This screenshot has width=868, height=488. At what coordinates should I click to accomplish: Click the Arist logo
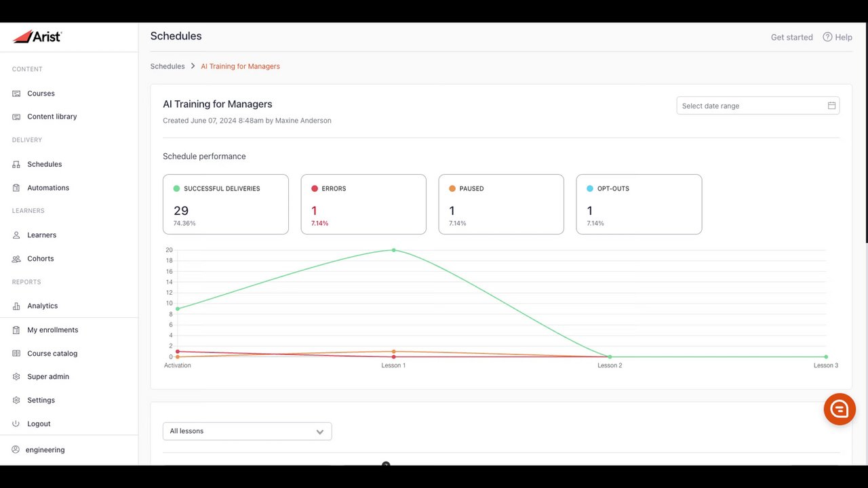(x=37, y=37)
